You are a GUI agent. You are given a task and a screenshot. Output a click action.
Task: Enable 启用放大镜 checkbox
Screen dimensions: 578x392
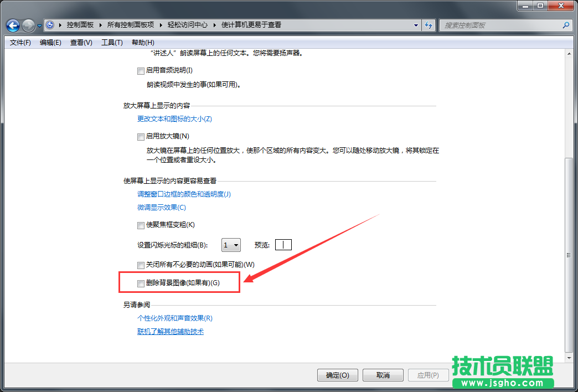pos(141,136)
